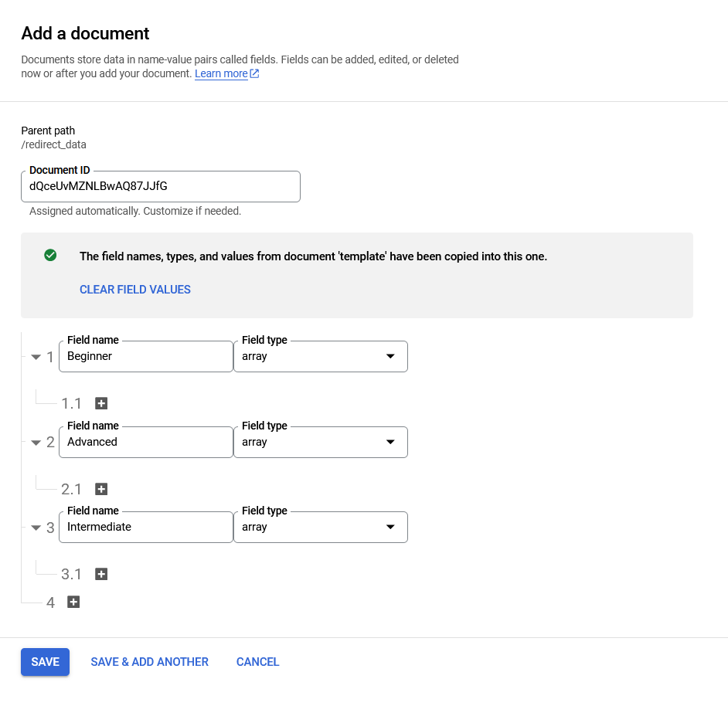The image size is (728, 723).
Task: Collapse the Advanced field row
Action: coord(36,443)
